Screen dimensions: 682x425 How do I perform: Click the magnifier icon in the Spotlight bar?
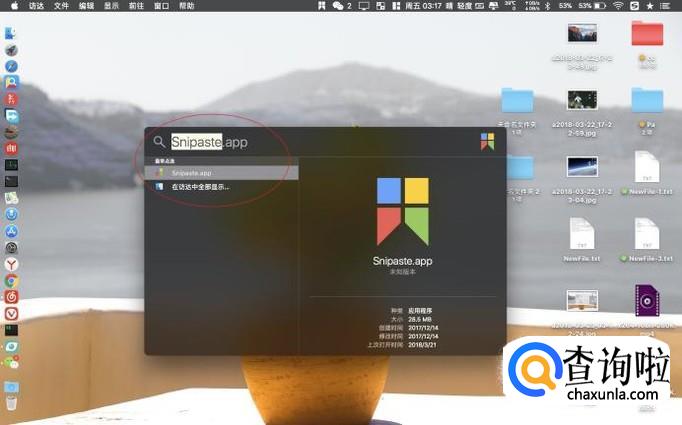159,142
